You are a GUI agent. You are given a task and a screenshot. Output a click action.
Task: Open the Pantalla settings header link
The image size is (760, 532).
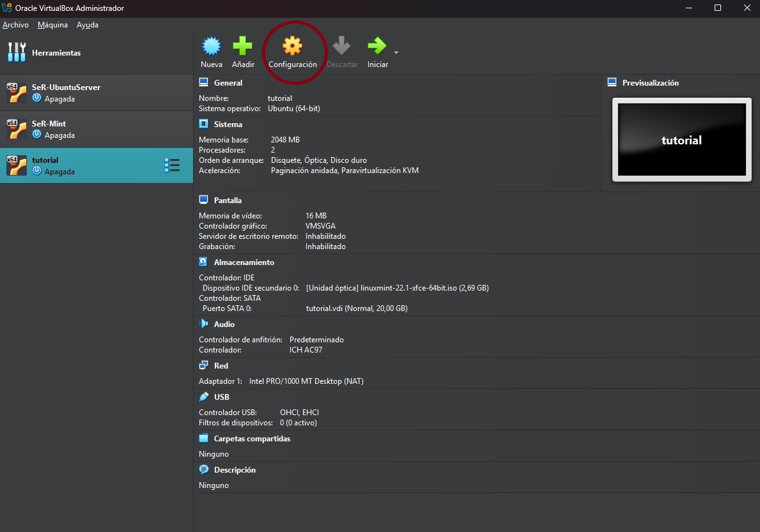pos(228,201)
